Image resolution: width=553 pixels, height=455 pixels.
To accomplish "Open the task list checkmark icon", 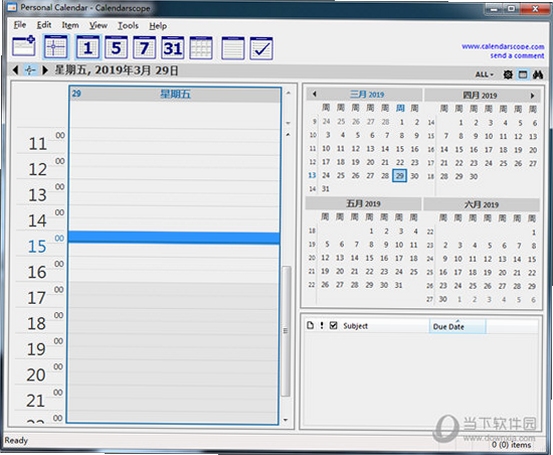I will pos(261,48).
